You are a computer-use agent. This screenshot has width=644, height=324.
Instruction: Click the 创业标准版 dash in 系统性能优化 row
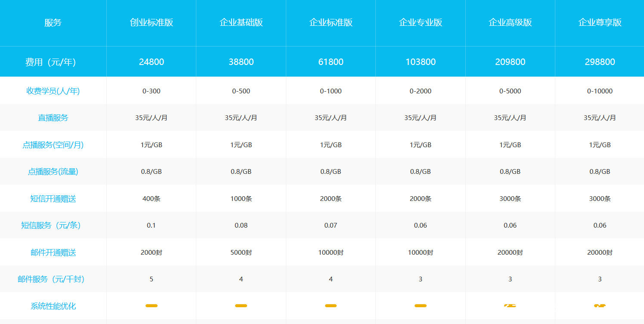(x=152, y=306)
